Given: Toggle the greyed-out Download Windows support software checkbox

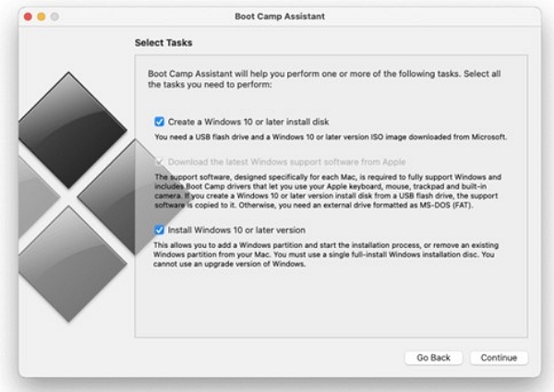Looking at the screenshot, I should pyautogui.click(x=159, y=162).
